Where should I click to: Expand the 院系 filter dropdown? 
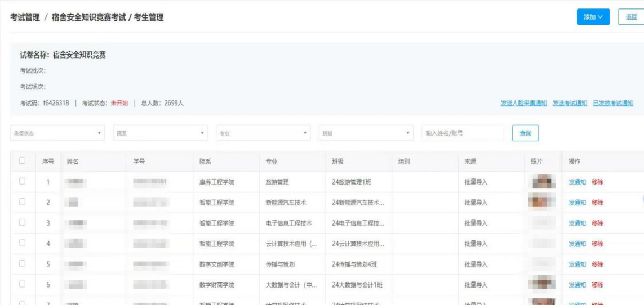pyautogui.click(x=161, y=133)
